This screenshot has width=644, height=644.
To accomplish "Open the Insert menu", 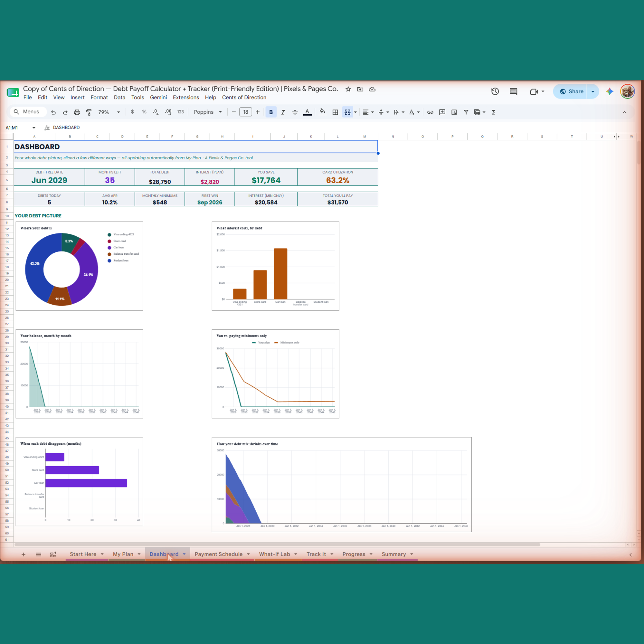I will tap(78, 97).
